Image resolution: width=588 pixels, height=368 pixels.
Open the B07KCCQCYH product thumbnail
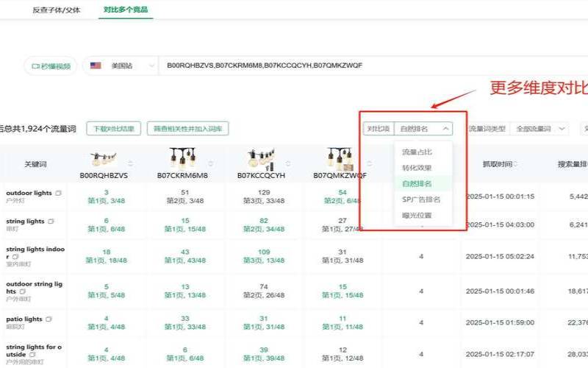(261, 160)
